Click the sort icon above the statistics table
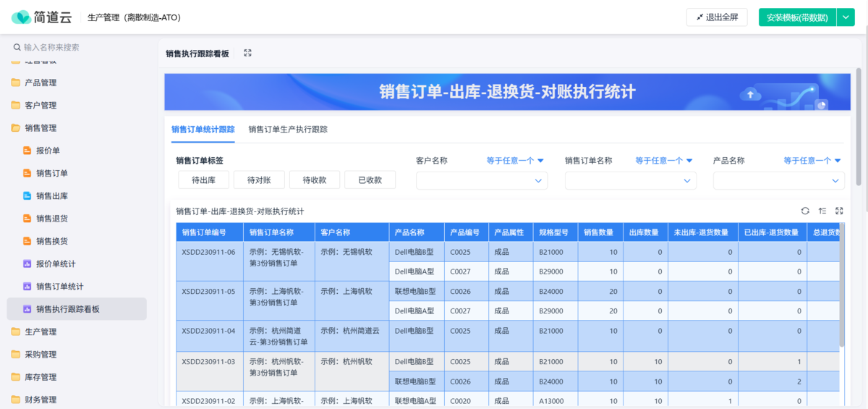Screen dimensions: 868x409 tap(822, 211)
